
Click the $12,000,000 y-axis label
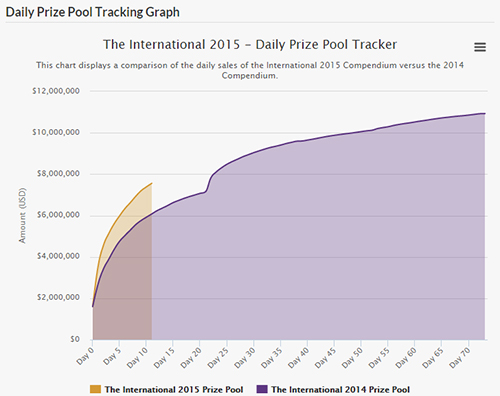pos(56,91)
